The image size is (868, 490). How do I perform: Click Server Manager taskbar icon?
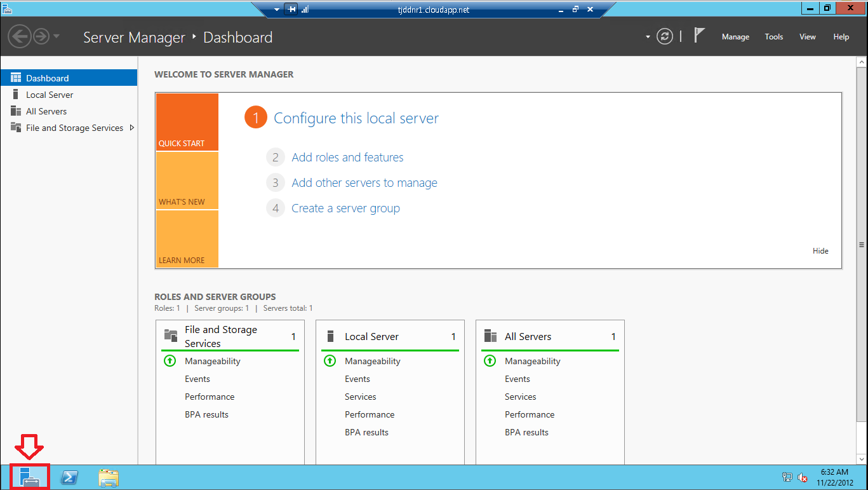point(30,477)
